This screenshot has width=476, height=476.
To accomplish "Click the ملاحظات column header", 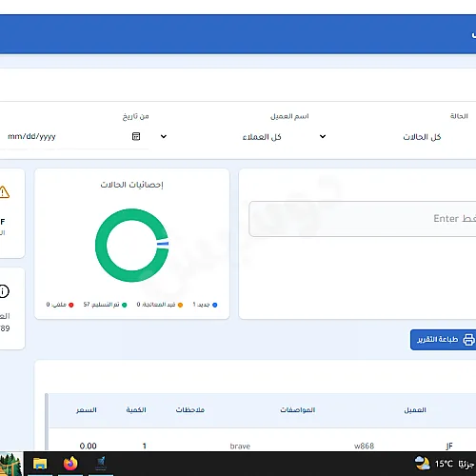I will coord(190,410).
